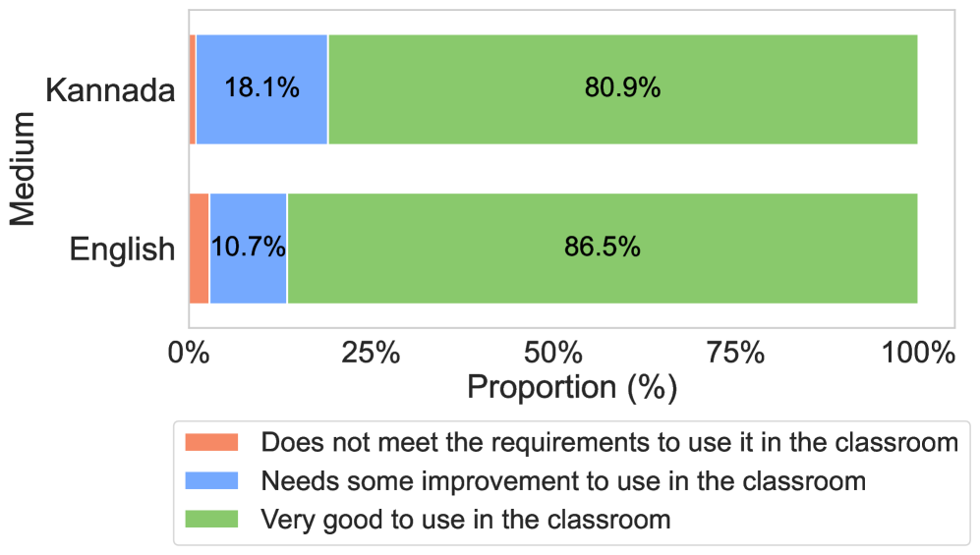Select the Kannada blue 18.1% bar segment
980x555 pixels.
click(261, 89)
